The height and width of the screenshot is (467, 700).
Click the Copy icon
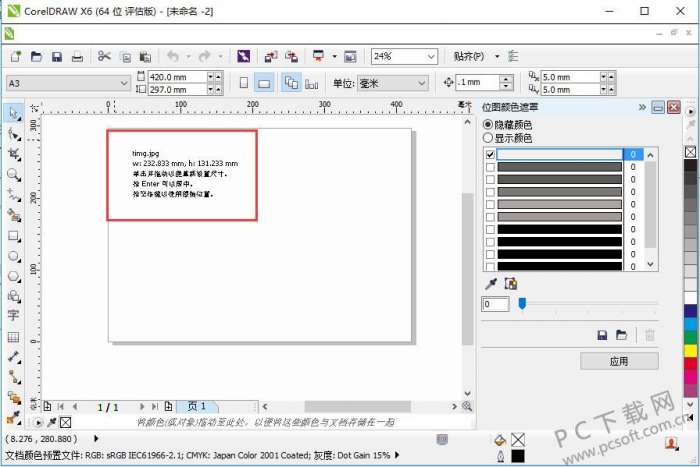(126, 57)
